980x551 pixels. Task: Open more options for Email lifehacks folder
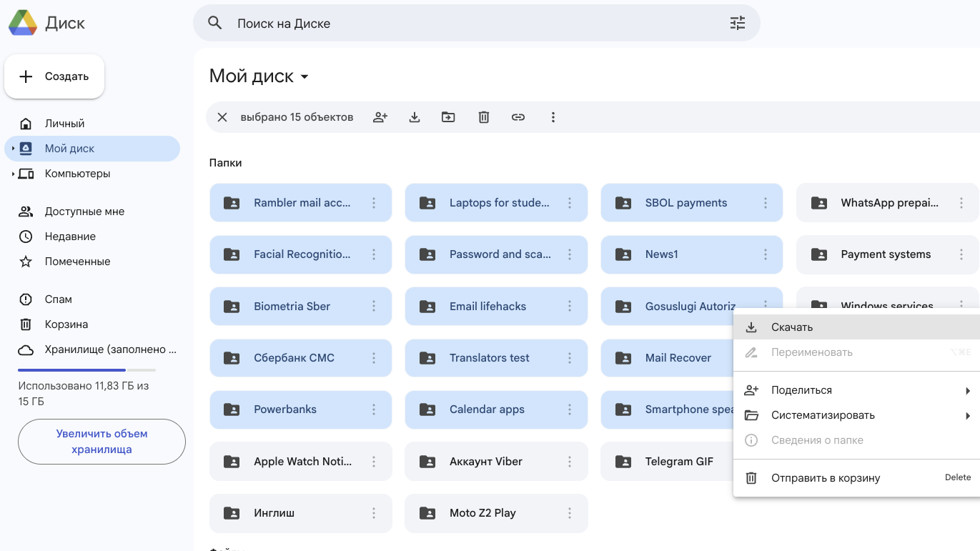(x=570, y=306)
